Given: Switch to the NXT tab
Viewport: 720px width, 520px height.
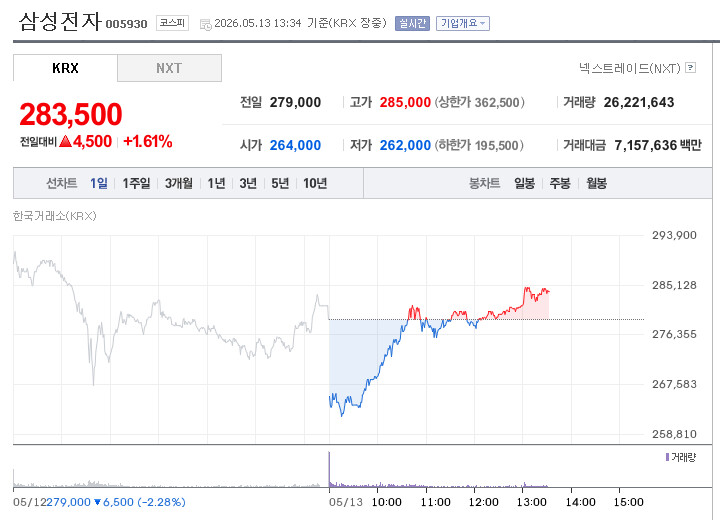Looking at the screenshot, I should pyautogui.click(x=169, y=68).
